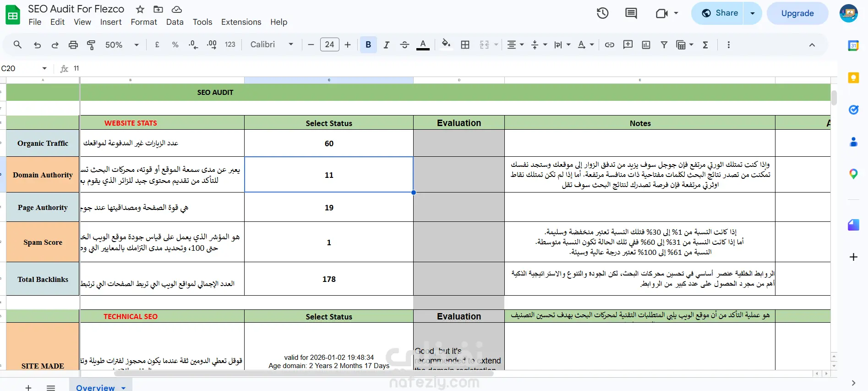Open the Help menu
This screenshot has width=868, height=391.
click(278, 22)
